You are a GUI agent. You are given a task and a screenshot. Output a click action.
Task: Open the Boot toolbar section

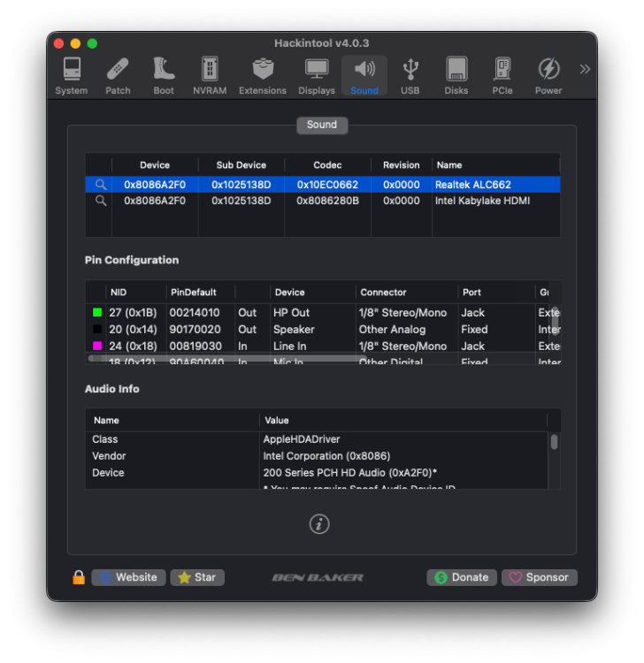click(164, 76)
